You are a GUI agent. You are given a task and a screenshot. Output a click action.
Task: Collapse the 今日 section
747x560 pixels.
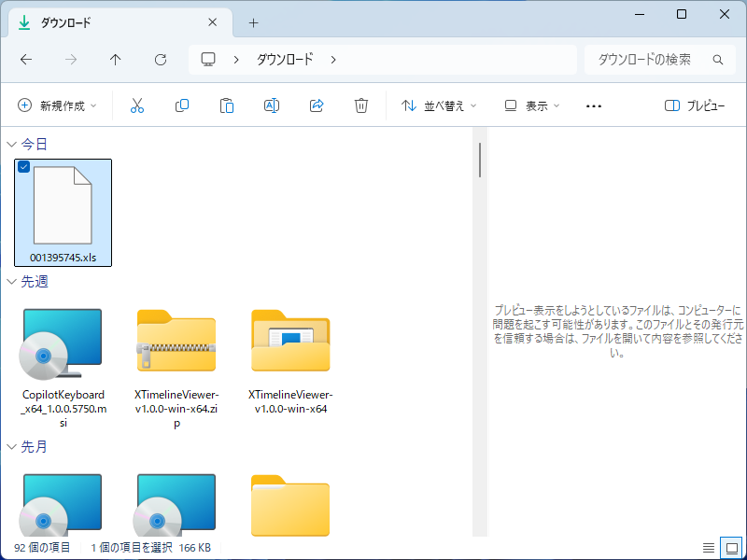(9, 144)
